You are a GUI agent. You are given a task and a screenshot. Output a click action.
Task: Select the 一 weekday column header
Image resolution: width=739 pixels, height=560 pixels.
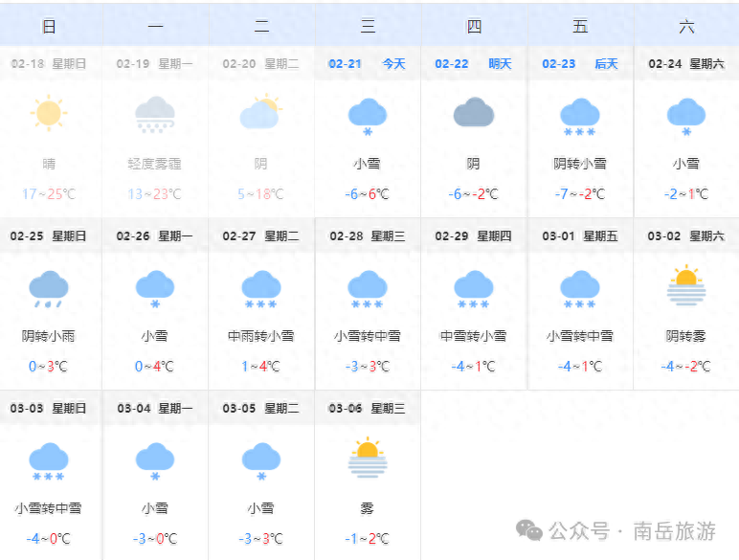coord(155,26)
